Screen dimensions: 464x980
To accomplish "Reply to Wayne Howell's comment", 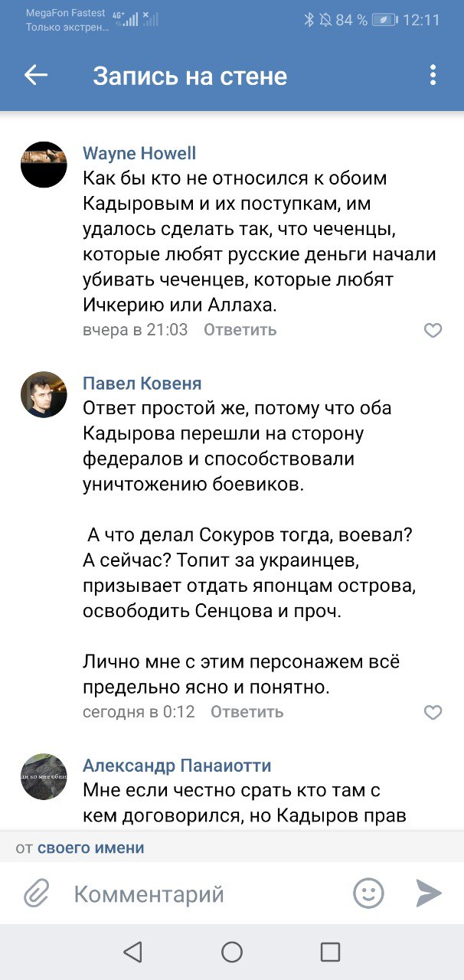I will click(x=240, y=330).
